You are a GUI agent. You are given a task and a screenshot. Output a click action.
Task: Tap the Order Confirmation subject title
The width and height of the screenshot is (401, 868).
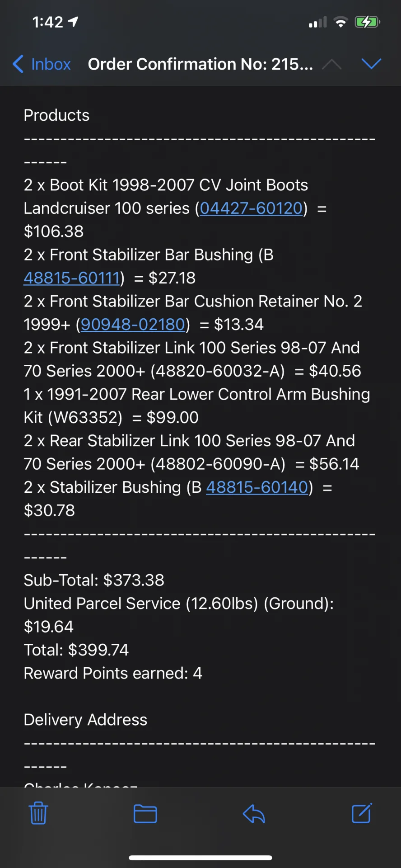pyautogui.click(x=200, y=64)
